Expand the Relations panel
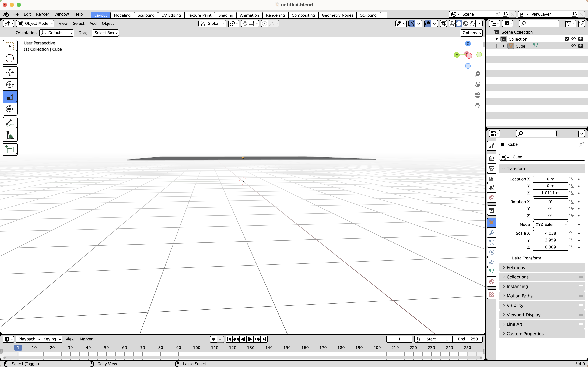Viewport: 588px width, 367px height. 516,267
